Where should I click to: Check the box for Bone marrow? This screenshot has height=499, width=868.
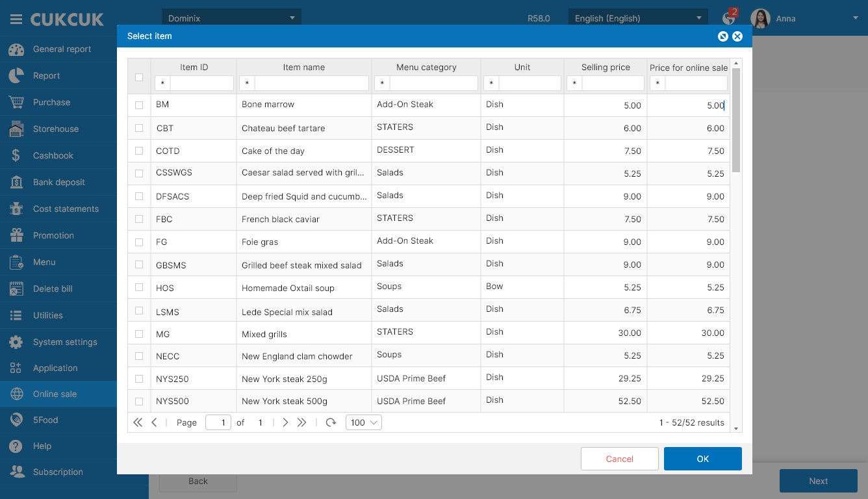point(139,105)
